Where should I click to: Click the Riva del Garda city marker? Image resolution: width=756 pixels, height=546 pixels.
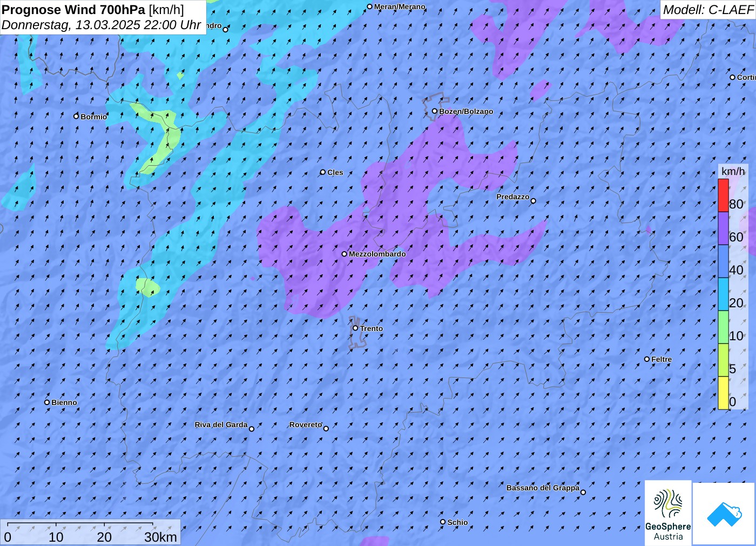click(x=251, y=429)
